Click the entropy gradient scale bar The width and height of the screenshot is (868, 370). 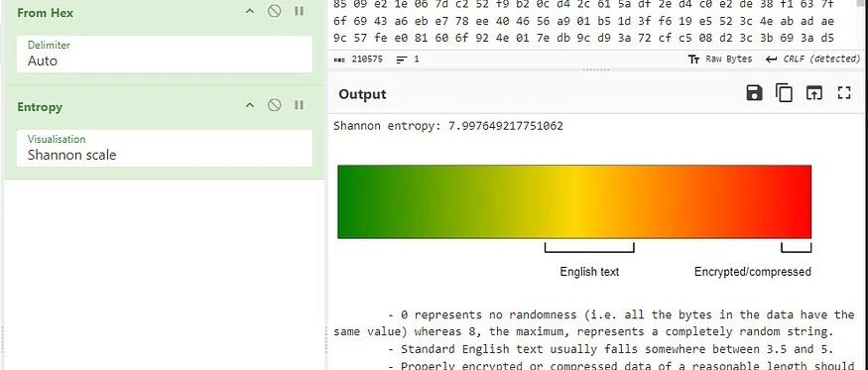574,201
